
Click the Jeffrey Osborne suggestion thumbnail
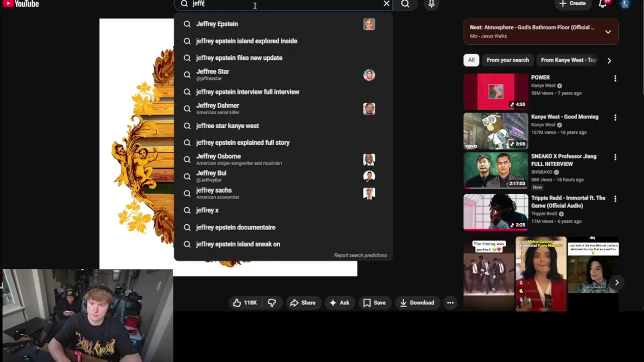(369, 159)
